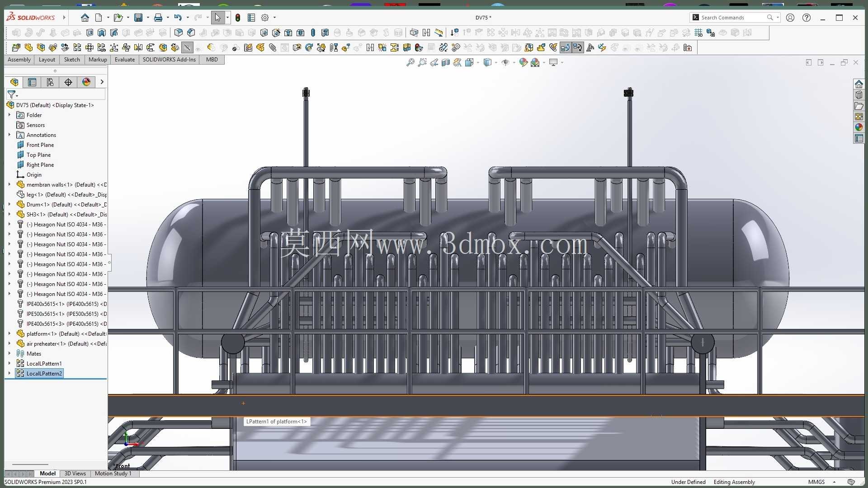868x488 pixels.
Task: Open the Options gear dropdown arrow
Action: (274, 18)
